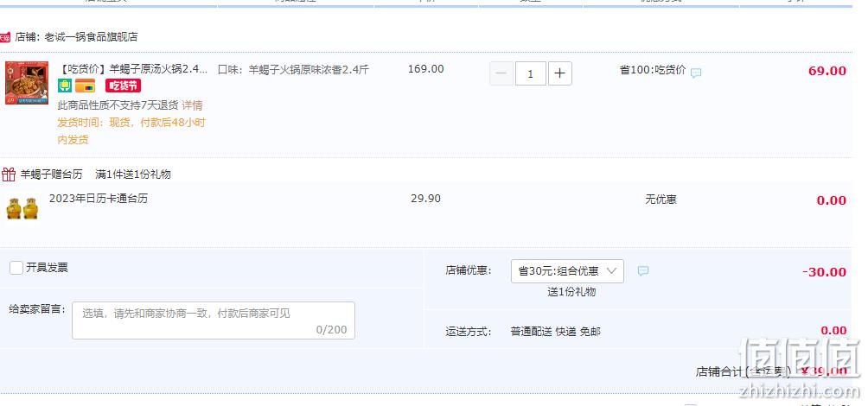Click the 普通配送 快递 免邮 shipping text

pyautogui.click(x=555, y=332)
